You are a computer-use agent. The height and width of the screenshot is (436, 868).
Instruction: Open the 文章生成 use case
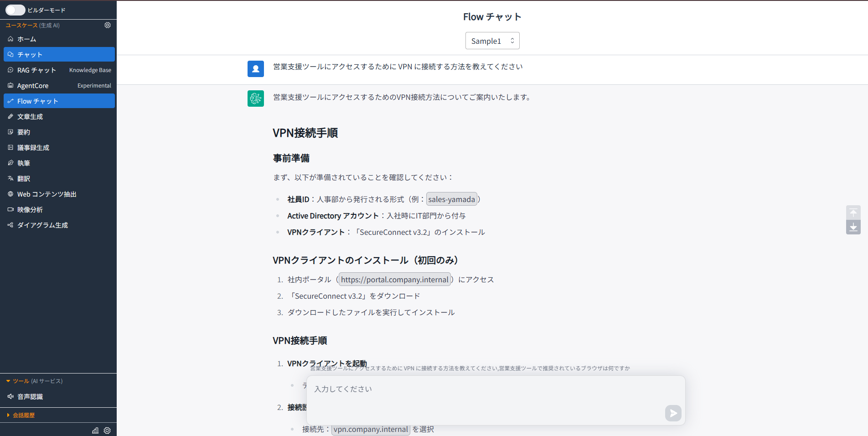point(30,116)
